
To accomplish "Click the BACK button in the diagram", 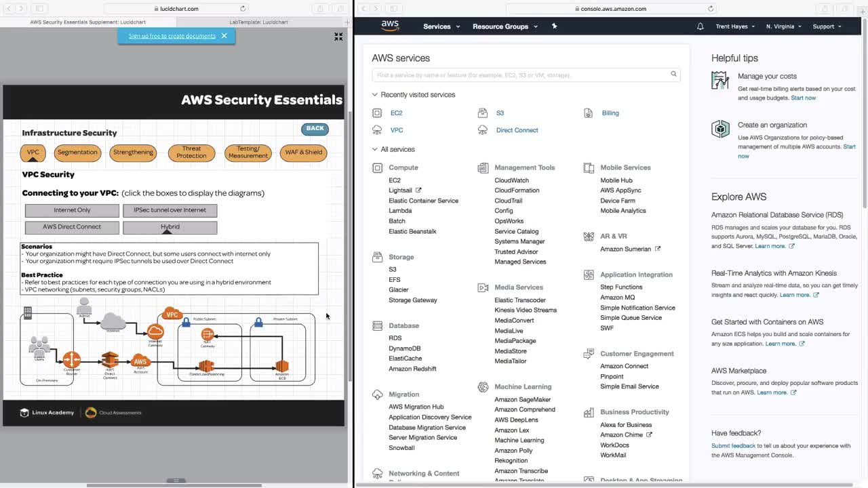I will coord(315,128).
